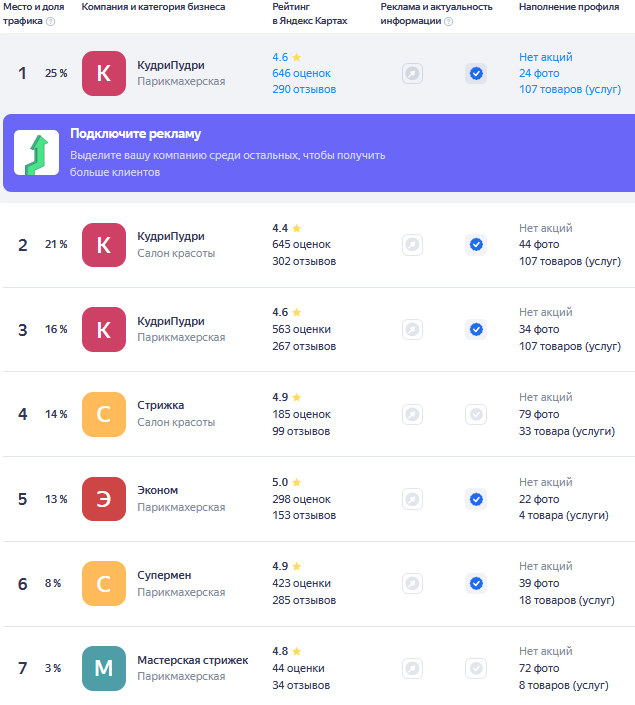
Task: Click the orange C logo of Супермен
Action: point(104,584)
